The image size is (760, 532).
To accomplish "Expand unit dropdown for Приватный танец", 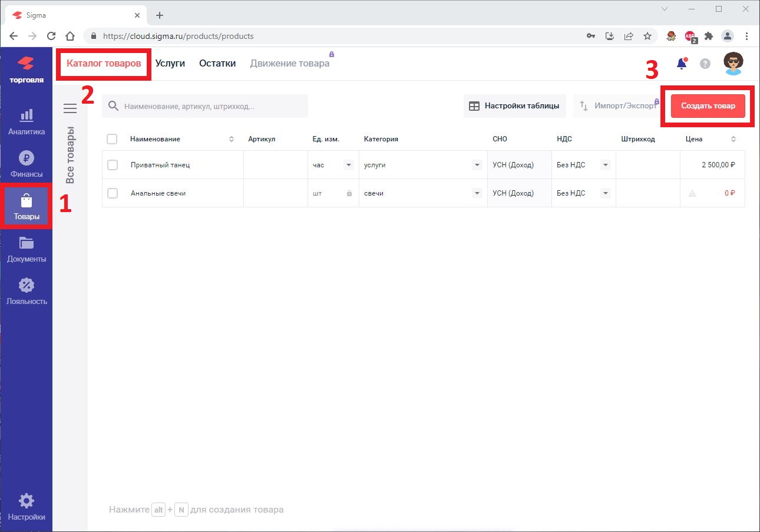I will (x=348, y=165).
